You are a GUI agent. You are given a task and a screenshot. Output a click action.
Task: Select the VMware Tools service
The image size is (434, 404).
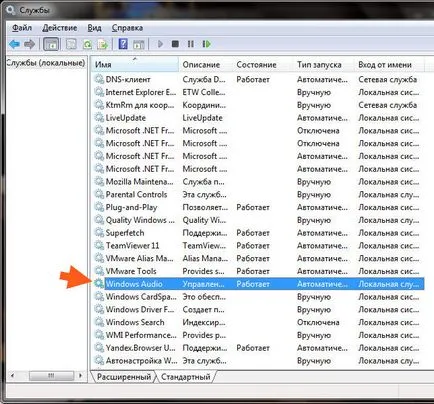tap(131, 271)
